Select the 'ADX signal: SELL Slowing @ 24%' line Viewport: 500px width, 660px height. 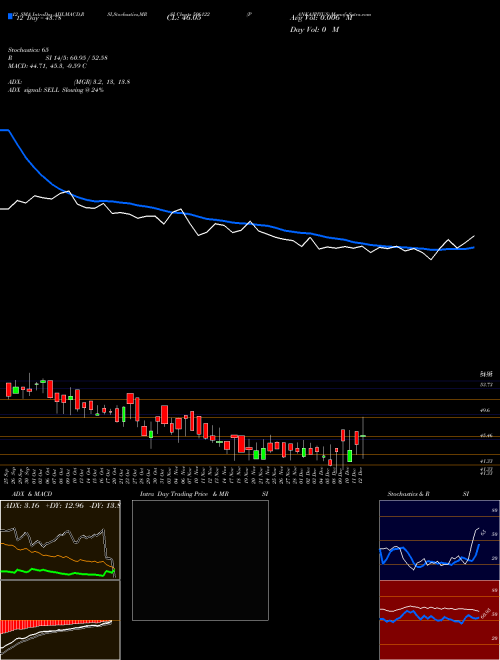tap(56, 90)
